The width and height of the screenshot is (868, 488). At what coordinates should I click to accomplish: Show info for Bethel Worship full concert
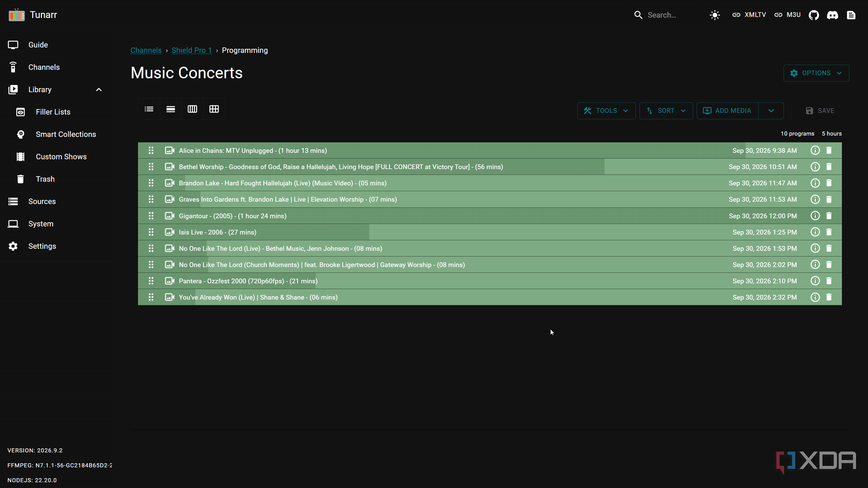[815, 167]
